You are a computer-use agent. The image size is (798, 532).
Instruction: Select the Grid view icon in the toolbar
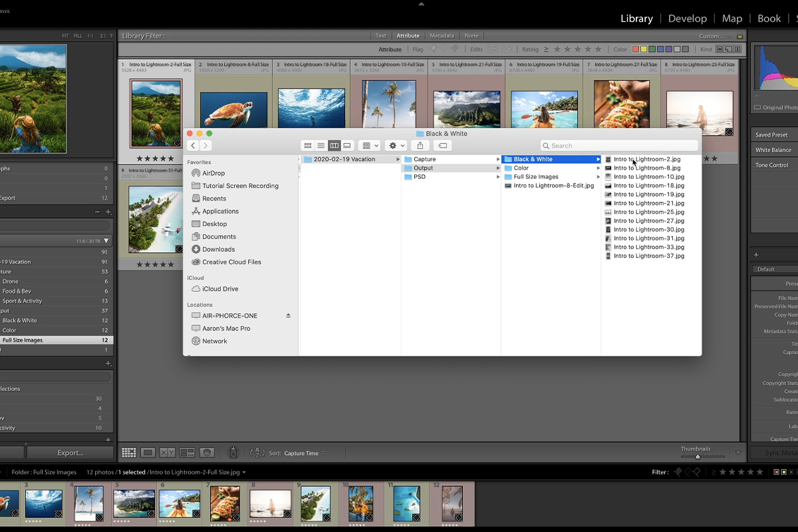128,452
